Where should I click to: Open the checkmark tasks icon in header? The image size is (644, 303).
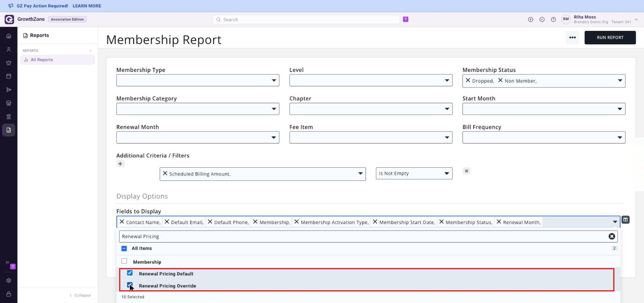click(x=542, y=19)
